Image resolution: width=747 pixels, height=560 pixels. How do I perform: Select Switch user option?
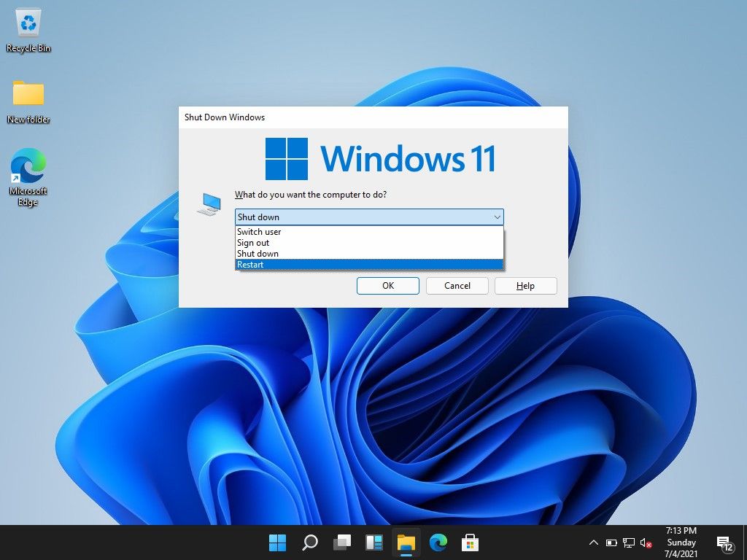click(x=292, y=231)
